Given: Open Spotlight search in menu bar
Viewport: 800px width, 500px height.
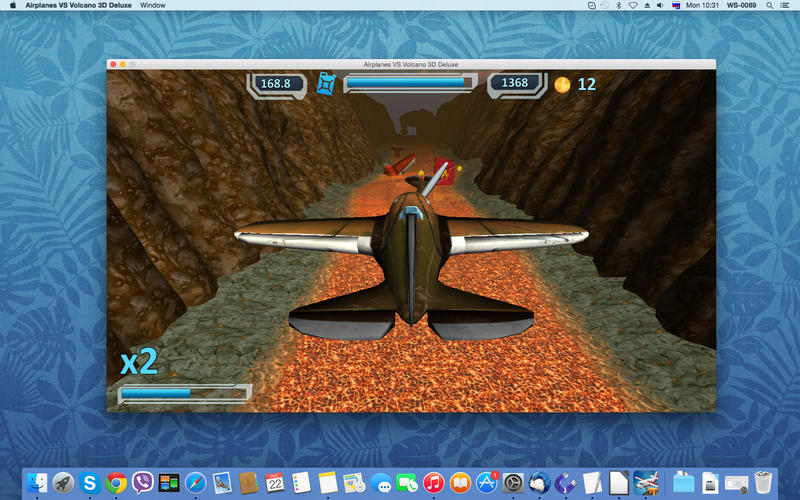Looking at the screenshot, I should tap(769, 5).
